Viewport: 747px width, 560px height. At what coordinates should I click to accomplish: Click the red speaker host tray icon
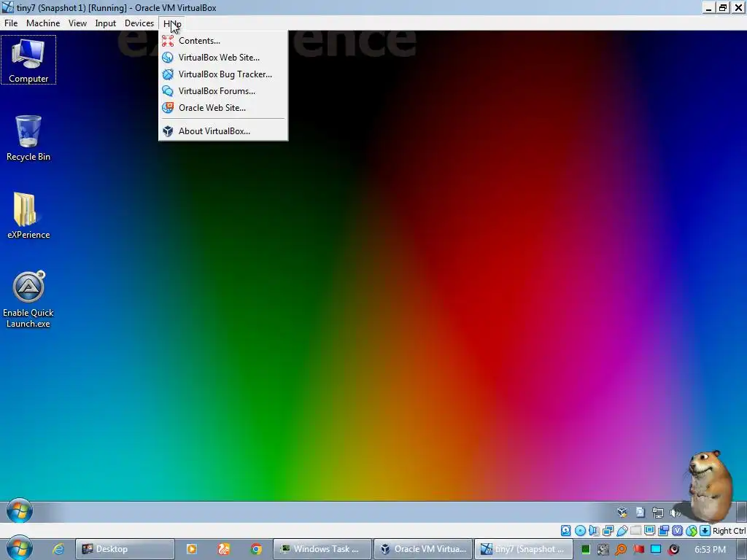(x=673, y=550)
